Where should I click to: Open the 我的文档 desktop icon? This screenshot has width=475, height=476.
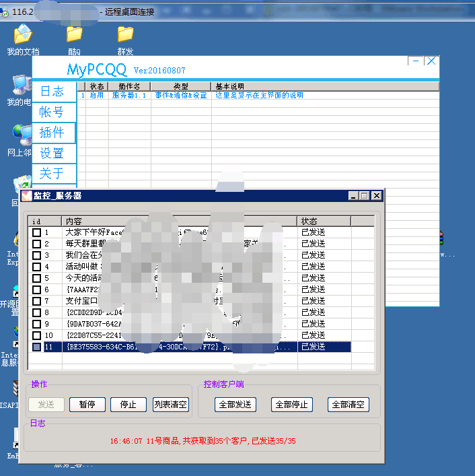pos(23,35)
